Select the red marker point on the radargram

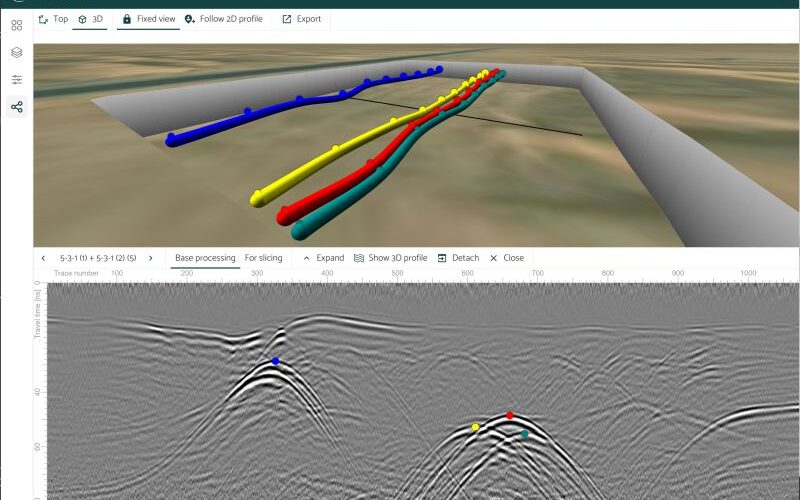point(510,415)
